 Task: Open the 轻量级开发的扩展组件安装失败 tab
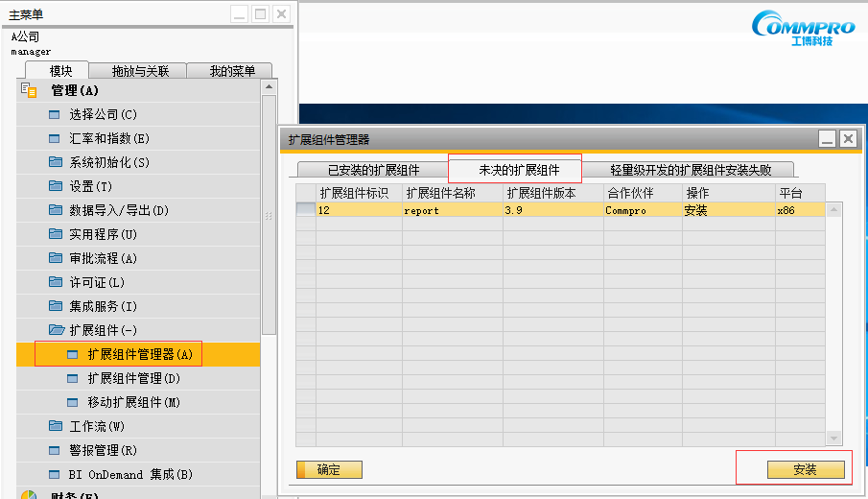click(688, 170)
